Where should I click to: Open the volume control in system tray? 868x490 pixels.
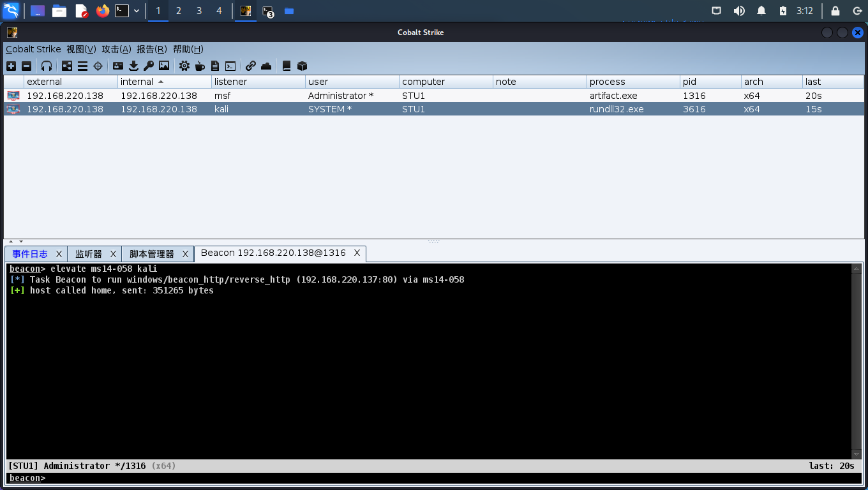pyautogui.click(x=739, y=11)
